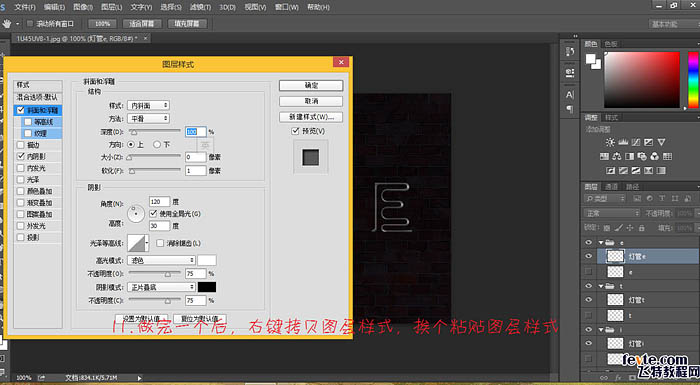
Task: Enable the 等高线 checkbox
Action: pos(28,121)
